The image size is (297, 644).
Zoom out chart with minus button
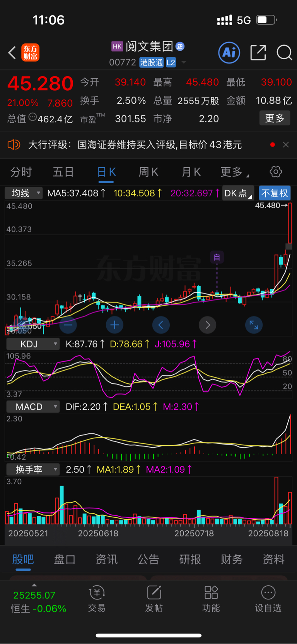pos(68,325)
